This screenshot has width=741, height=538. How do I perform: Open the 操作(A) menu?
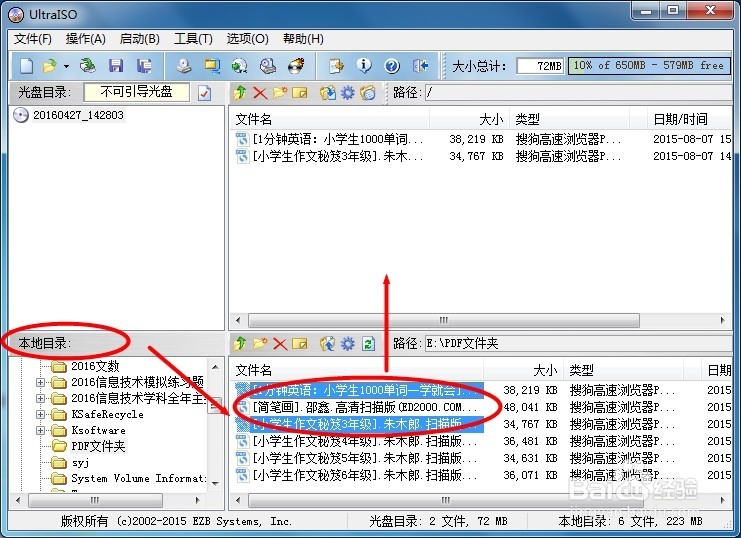(x=86, y=39)
